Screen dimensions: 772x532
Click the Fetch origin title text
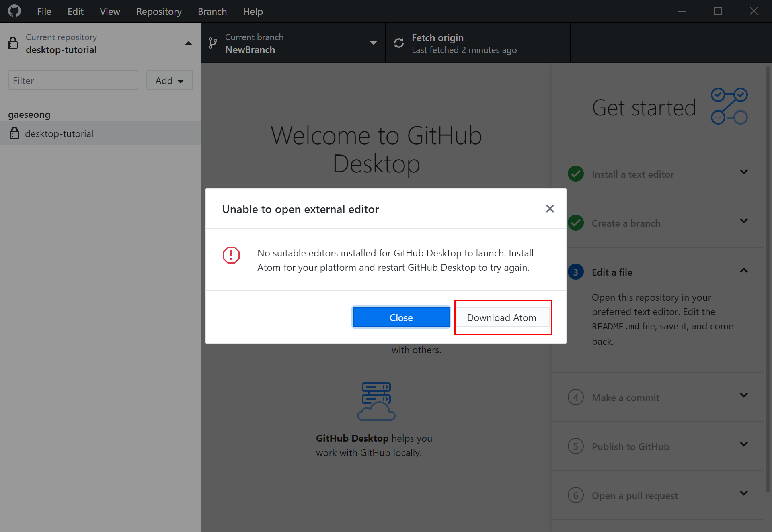(x=437, y=37)
